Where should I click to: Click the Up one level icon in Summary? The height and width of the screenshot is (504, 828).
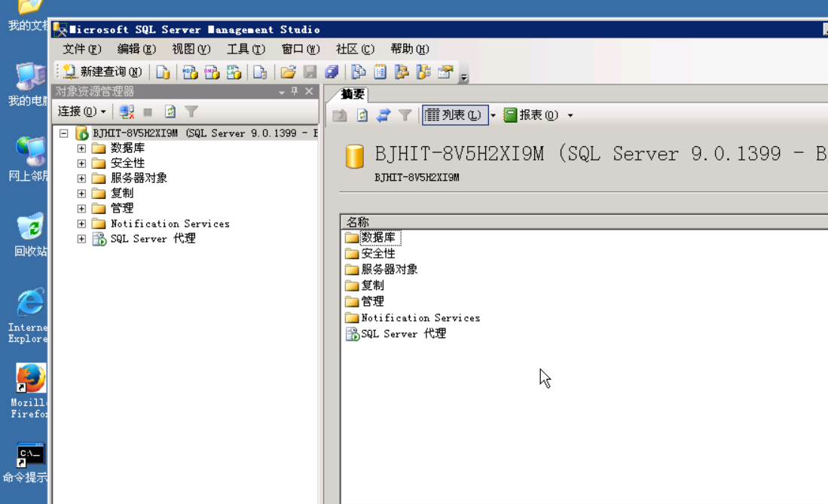pyautogui.click(x=340, y=115)
